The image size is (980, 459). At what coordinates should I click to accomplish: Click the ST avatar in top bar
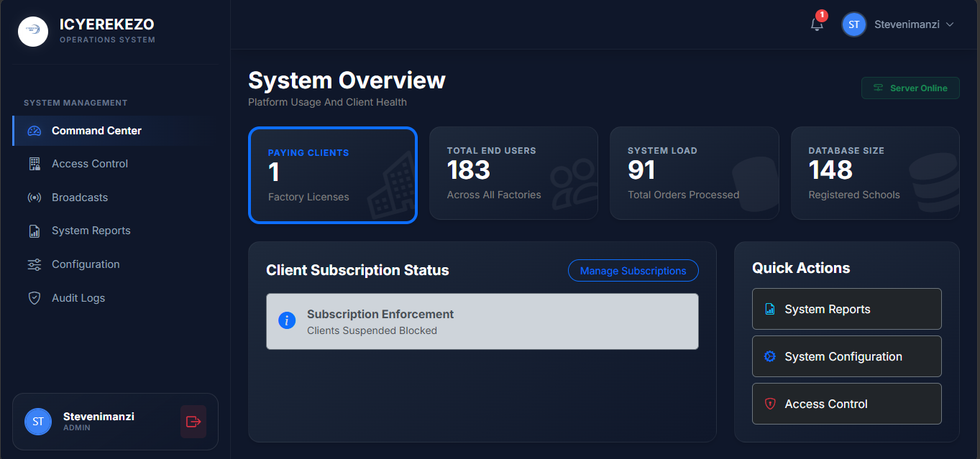click(x=854, y=24)
